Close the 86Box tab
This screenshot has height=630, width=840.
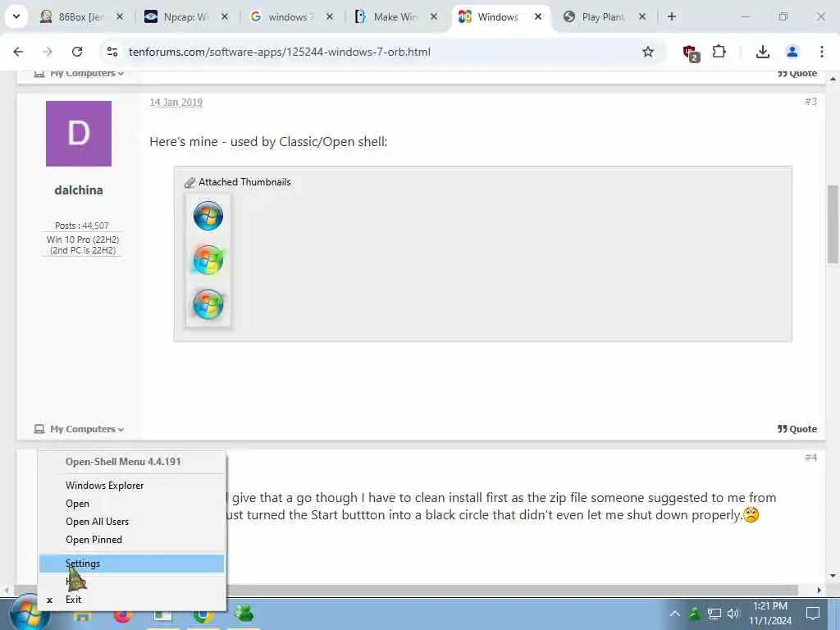pos(120,16)
